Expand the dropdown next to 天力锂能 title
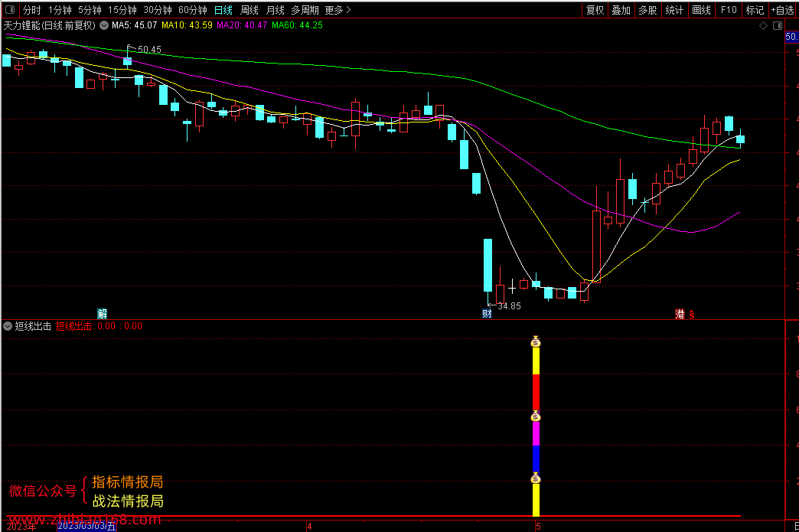 104,25
